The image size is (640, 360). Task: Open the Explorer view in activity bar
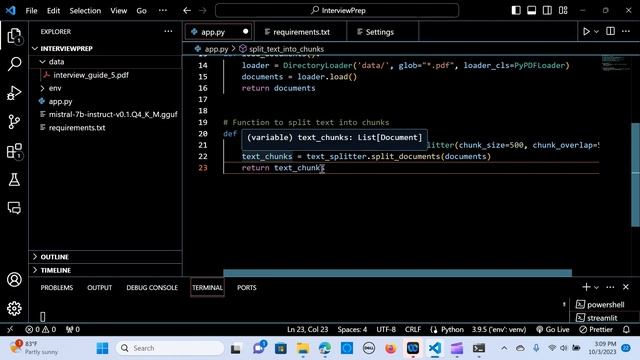pos(14,36)
